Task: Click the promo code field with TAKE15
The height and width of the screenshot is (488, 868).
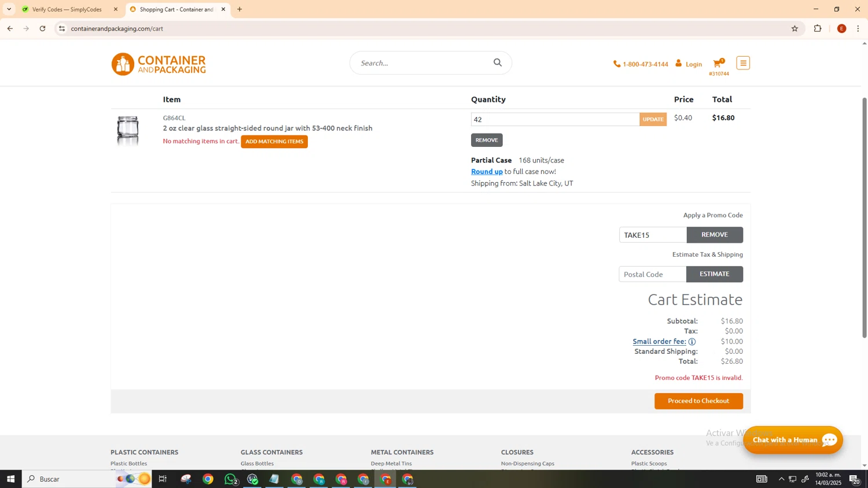Action: coord(653,235)
